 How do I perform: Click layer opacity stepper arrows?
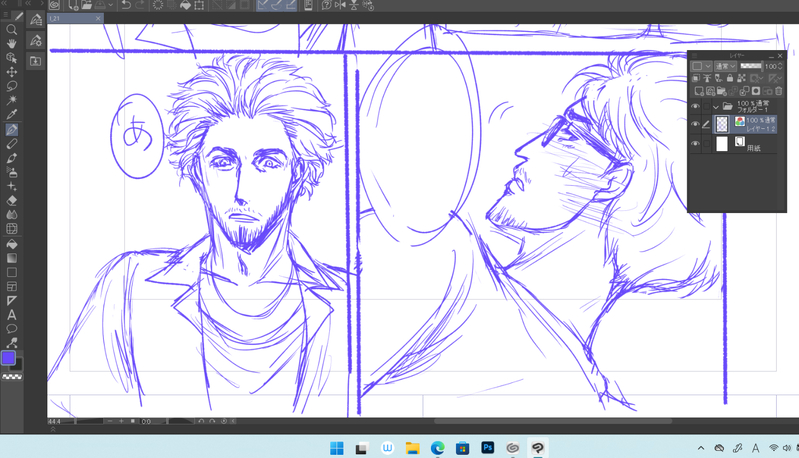(x=780, y=66)
